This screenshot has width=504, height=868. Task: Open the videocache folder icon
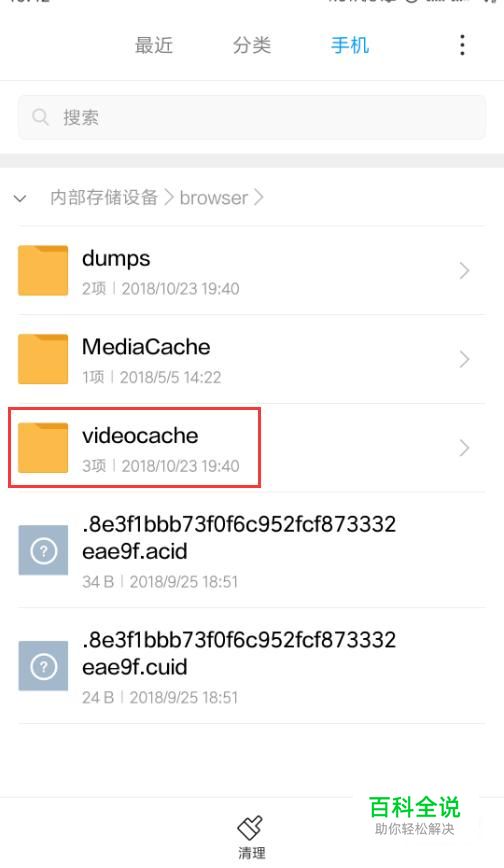[43, 447]
